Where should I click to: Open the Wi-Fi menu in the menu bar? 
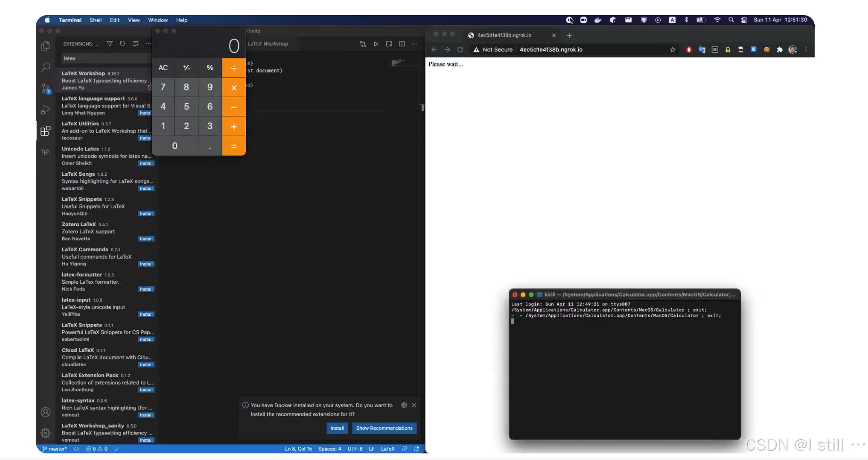point(718,20)
